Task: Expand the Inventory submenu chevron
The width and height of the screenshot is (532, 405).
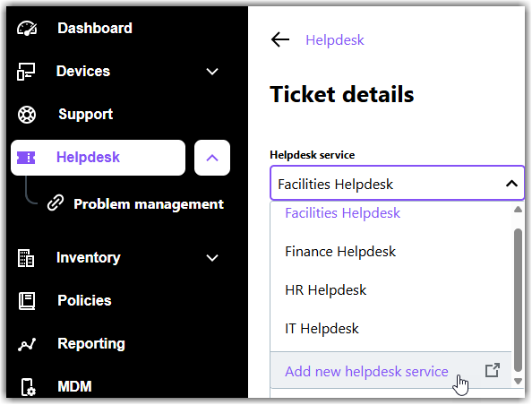Action: (212, 258)
